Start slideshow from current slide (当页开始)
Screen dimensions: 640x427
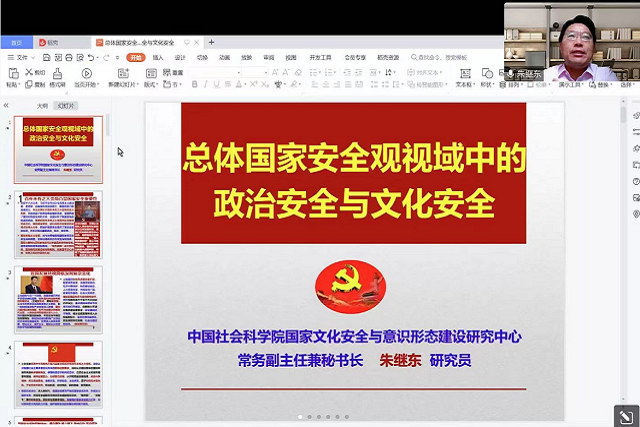pyautogui.click(x=86, y=75)
